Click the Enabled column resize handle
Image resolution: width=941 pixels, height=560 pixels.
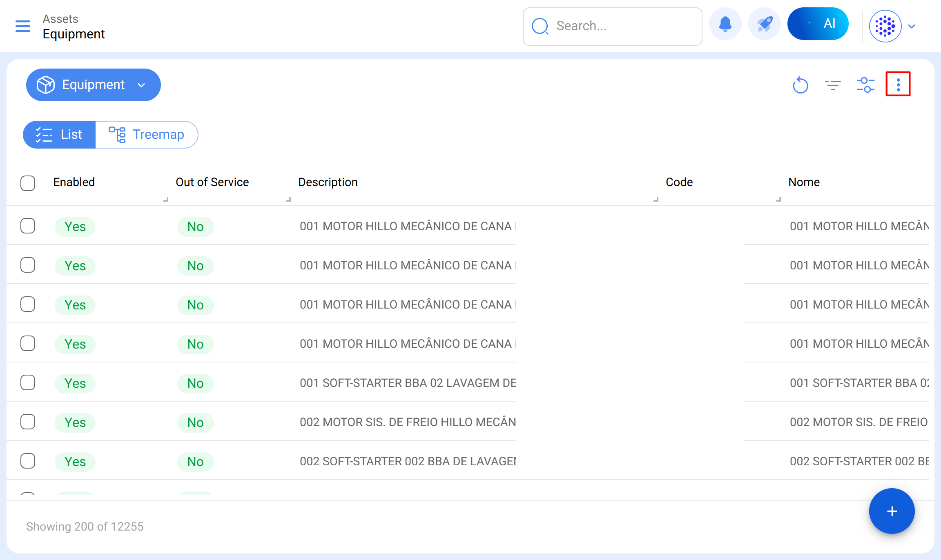tap(166, 199)
